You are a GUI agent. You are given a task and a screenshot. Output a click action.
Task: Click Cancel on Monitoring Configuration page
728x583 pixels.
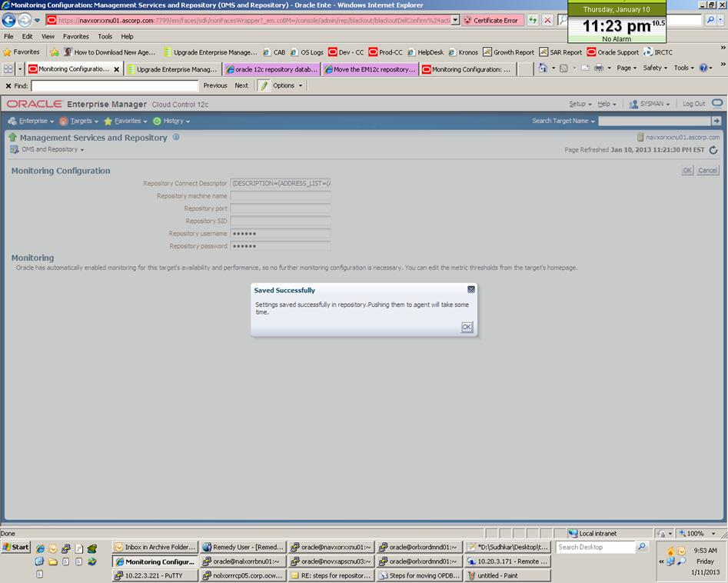pyautogui.click(x=707, y=171)
